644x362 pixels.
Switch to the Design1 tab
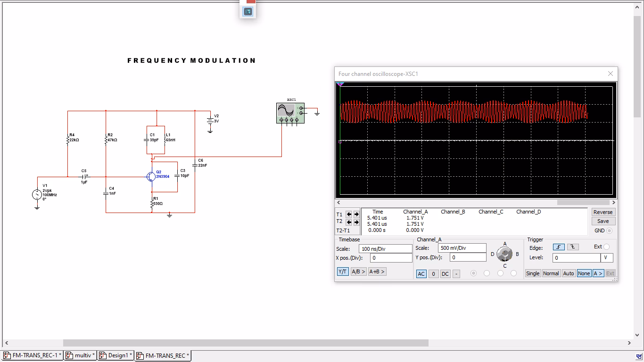[x=116, y=355]
